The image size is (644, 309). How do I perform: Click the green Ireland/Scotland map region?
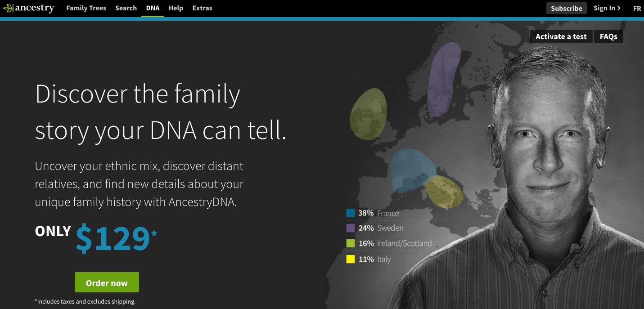(368, 113)
